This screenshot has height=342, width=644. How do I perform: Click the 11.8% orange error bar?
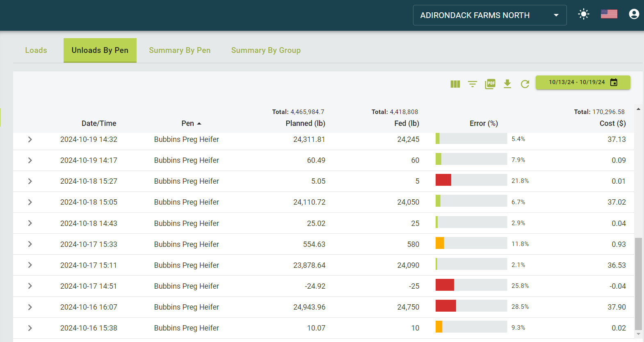pyautogui.click(x=440, y=243)
